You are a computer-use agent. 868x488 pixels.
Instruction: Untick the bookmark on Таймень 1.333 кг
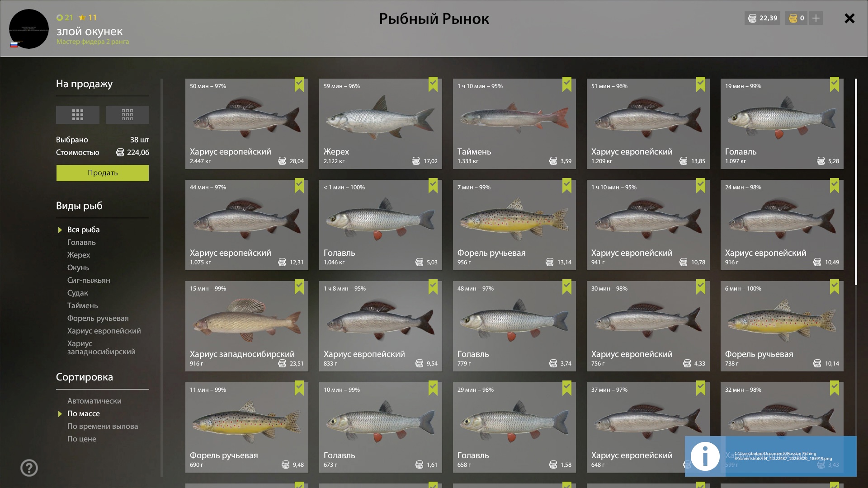point(567,84)
